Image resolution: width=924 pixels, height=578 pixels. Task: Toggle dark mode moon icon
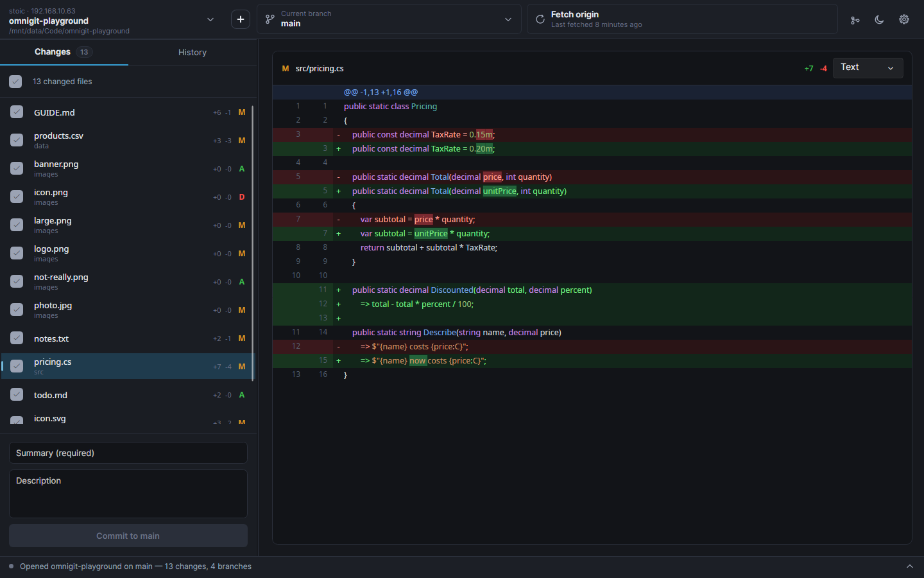(x=879, y=20)
